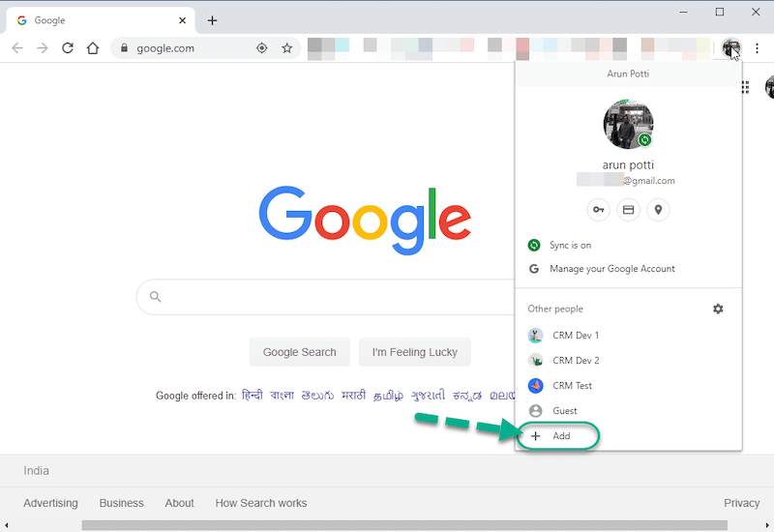
Task: Click the "Other people" heading
Action: tap(555, 309)
